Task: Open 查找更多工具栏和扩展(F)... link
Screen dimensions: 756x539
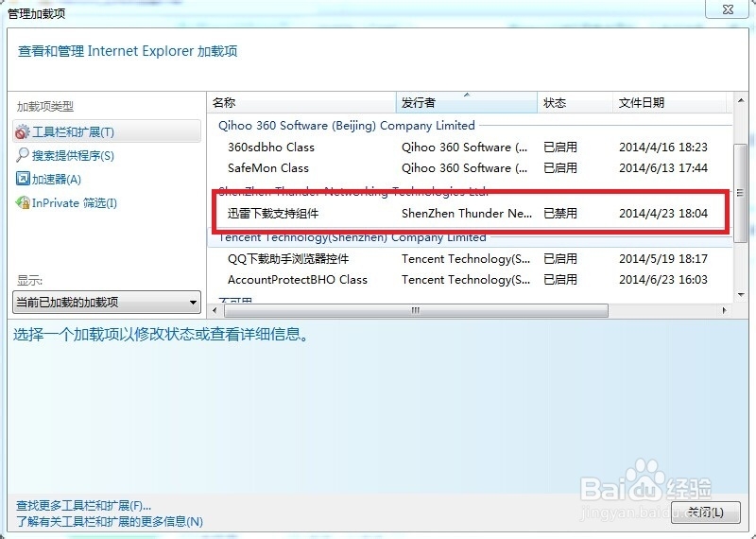Action: (x=83, y=506)
